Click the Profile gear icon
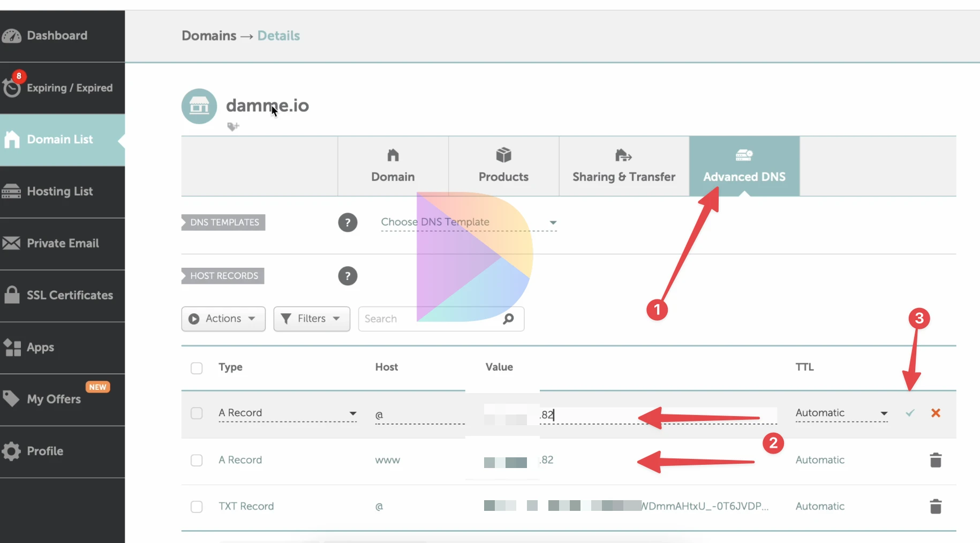 (x=11, y=451)
